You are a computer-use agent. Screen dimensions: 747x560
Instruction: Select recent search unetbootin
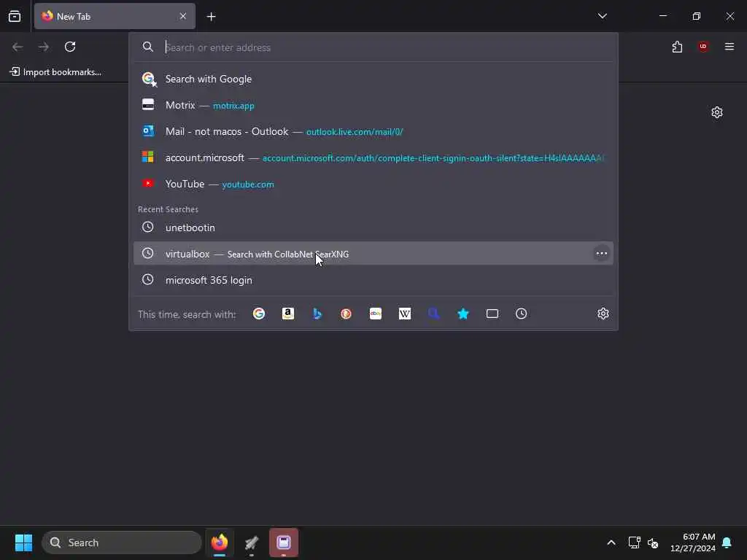[x=373, y=227]
